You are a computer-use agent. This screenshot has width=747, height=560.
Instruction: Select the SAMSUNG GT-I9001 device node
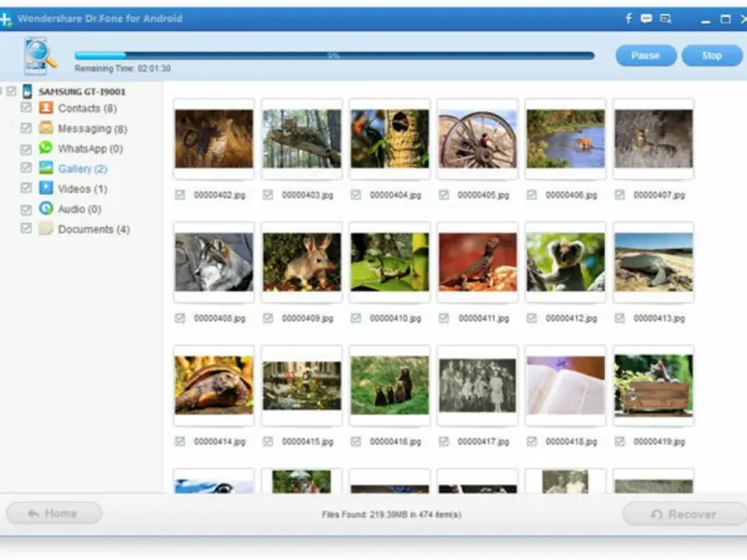[82, 91]
